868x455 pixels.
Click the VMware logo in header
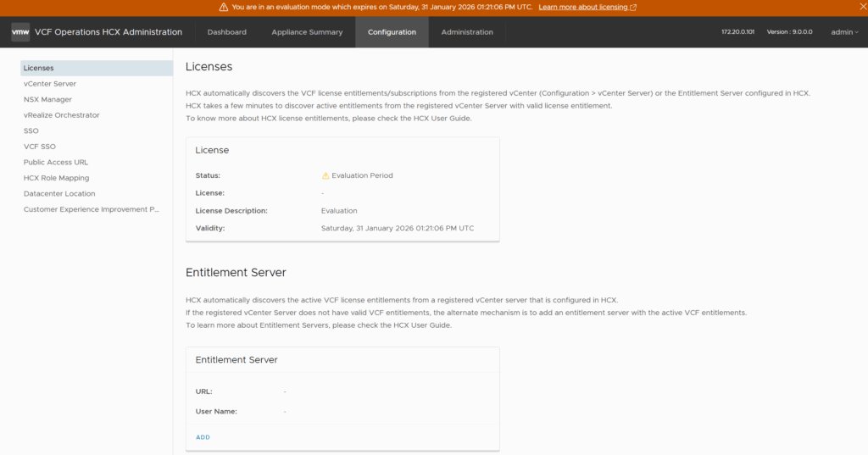(20, 32)
